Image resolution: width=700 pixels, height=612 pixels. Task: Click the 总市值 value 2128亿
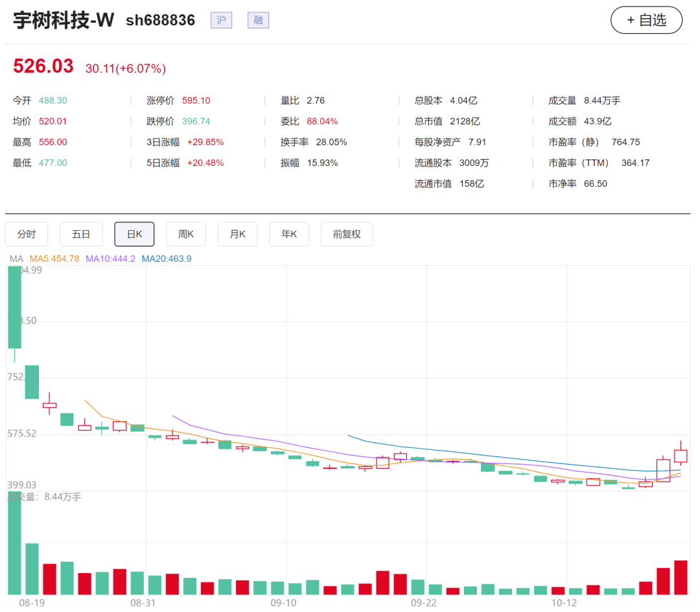coord(465,121)
